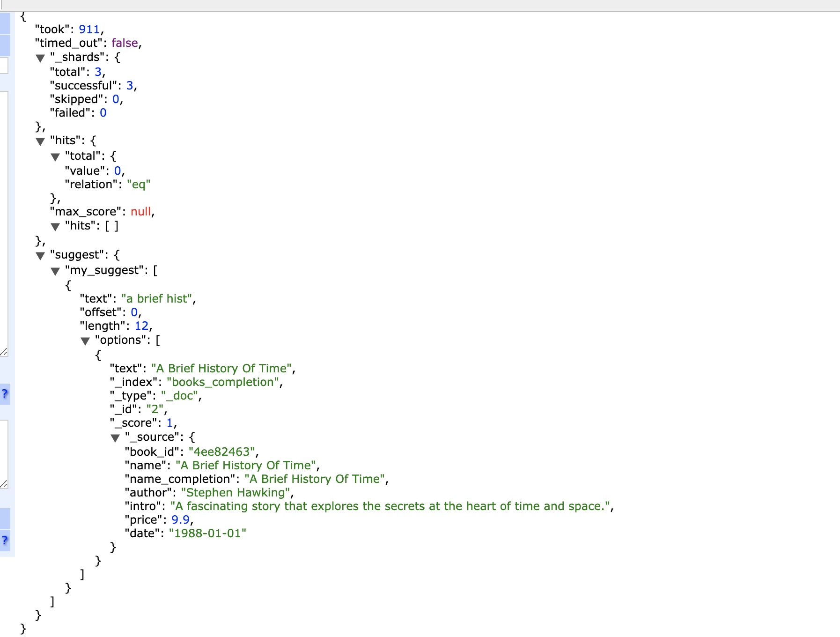Click the "total" value 3 in _shards
The width and height of the screenshot is (840, 637).
(x=98, y=72)
